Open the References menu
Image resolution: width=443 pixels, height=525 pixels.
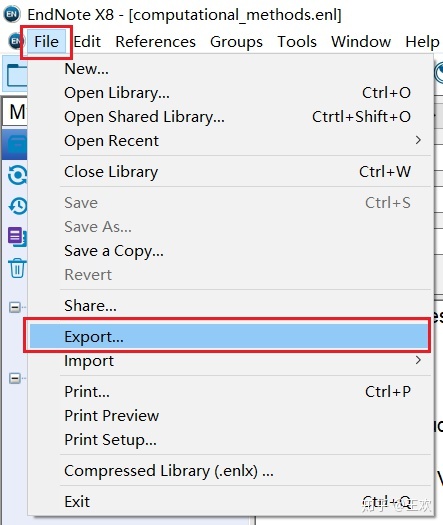coord(155,42)
